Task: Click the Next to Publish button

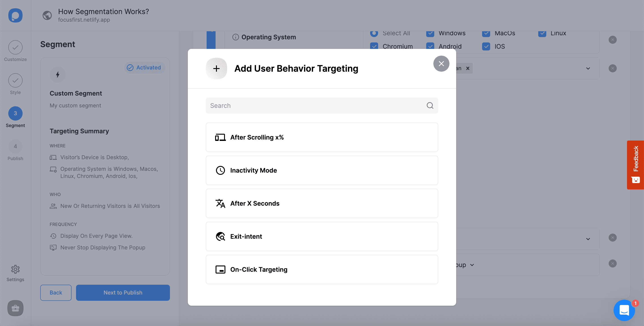Action: [x=123, y=293]
